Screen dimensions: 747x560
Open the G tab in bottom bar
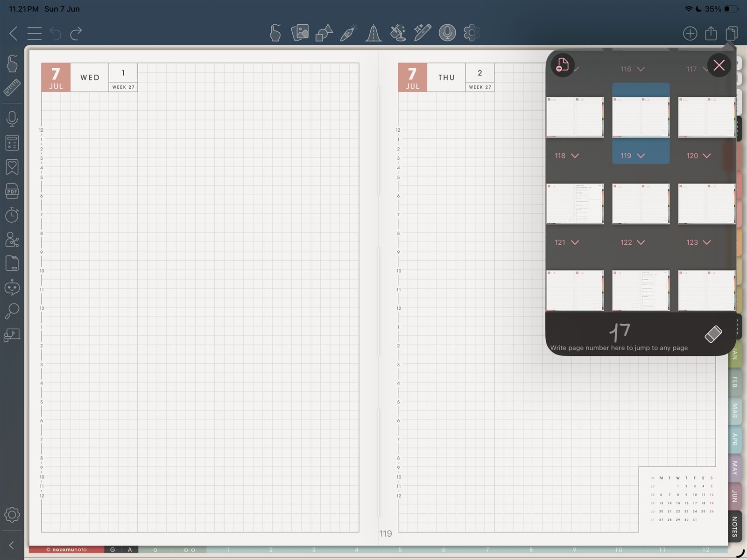113,550
